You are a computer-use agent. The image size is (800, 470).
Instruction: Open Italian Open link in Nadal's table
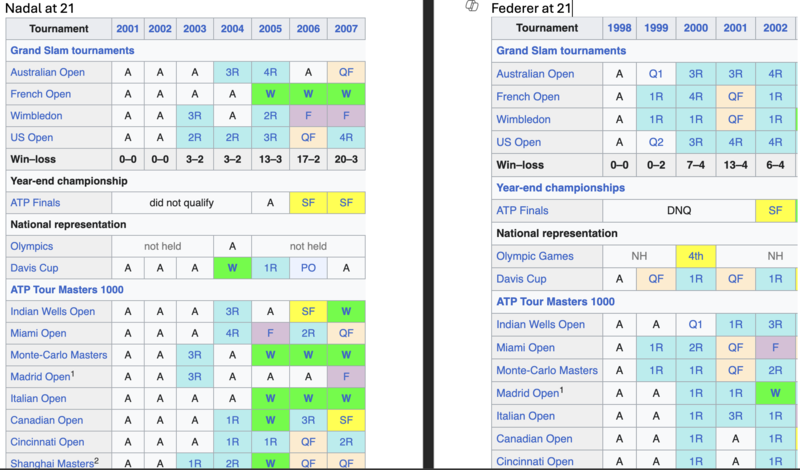(x=38, y=399)
